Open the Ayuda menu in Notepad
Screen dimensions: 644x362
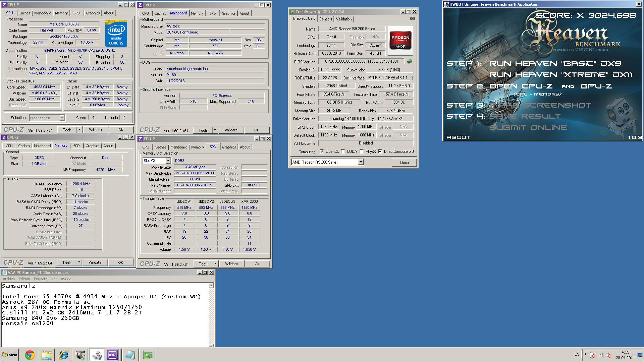[x=66, y=279]
